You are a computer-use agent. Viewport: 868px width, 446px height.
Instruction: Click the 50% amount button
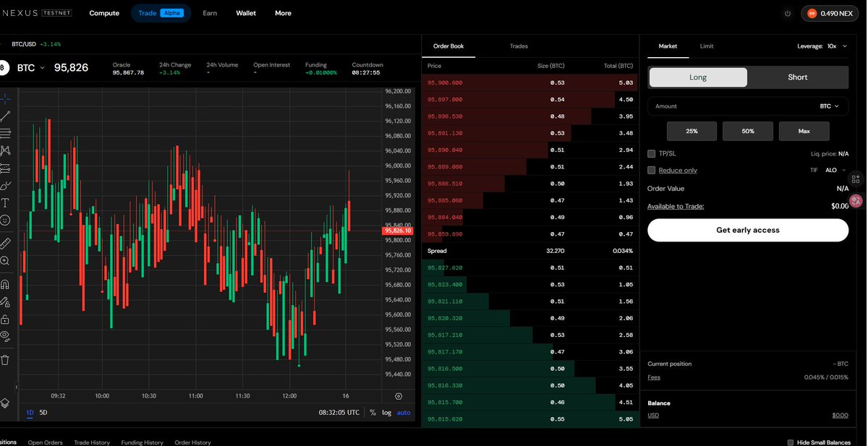(748, 131)
